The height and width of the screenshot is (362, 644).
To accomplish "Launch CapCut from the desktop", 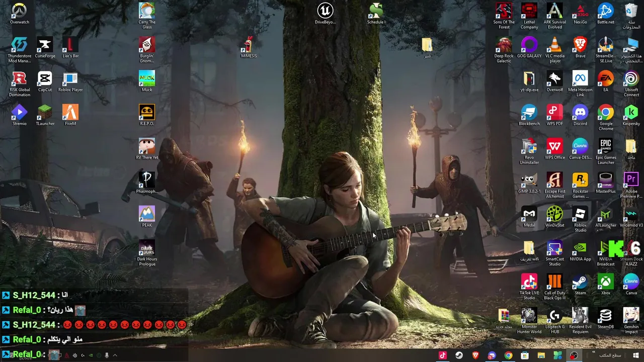I will click(45, 81).
